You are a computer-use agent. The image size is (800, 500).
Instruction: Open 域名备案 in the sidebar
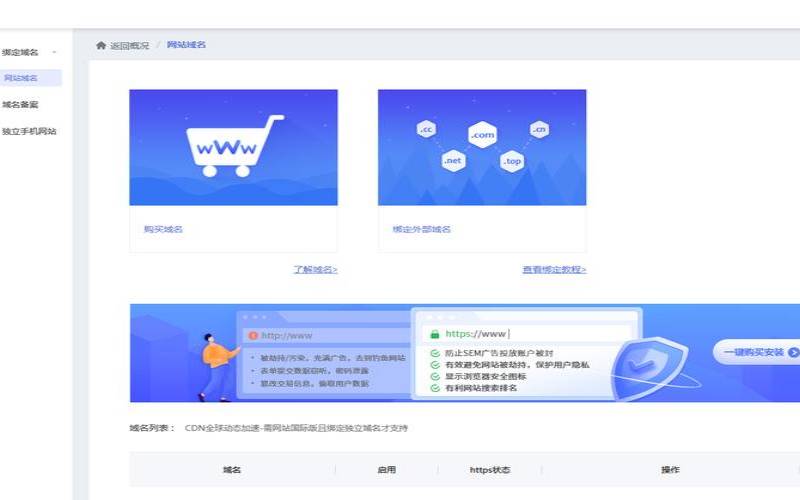coord(20,105)
